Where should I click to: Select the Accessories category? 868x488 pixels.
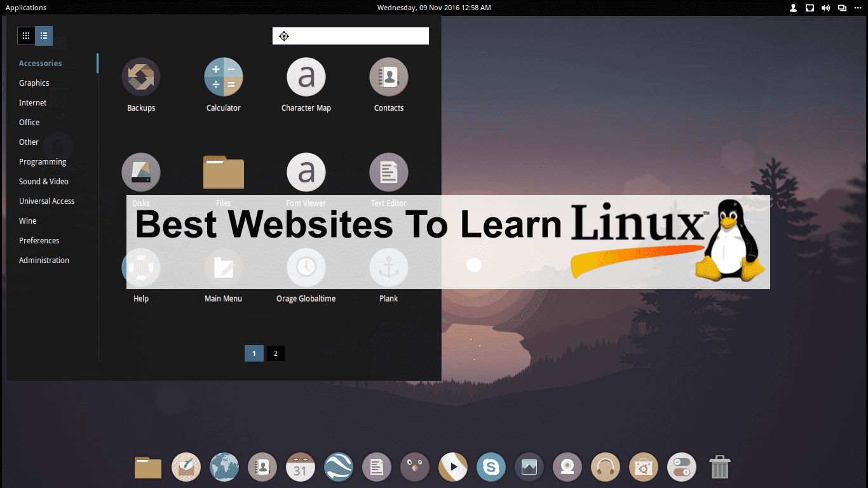[41, 64]
